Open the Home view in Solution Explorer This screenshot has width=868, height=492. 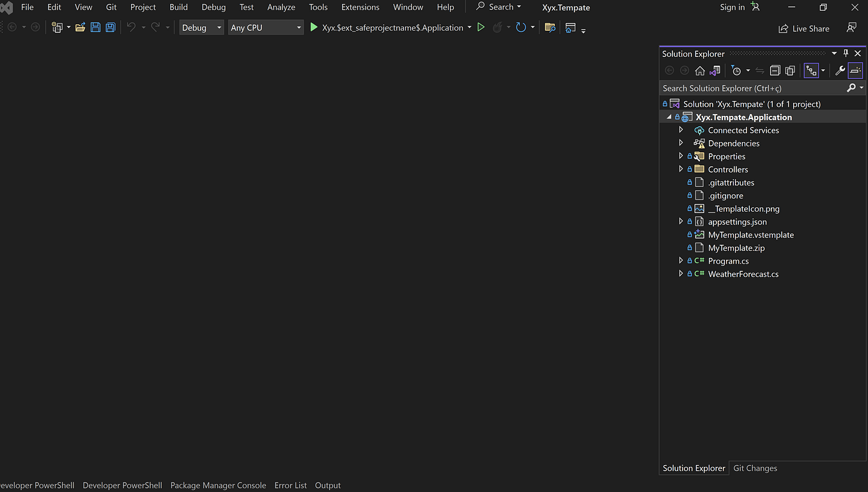[x=700, y=70]
